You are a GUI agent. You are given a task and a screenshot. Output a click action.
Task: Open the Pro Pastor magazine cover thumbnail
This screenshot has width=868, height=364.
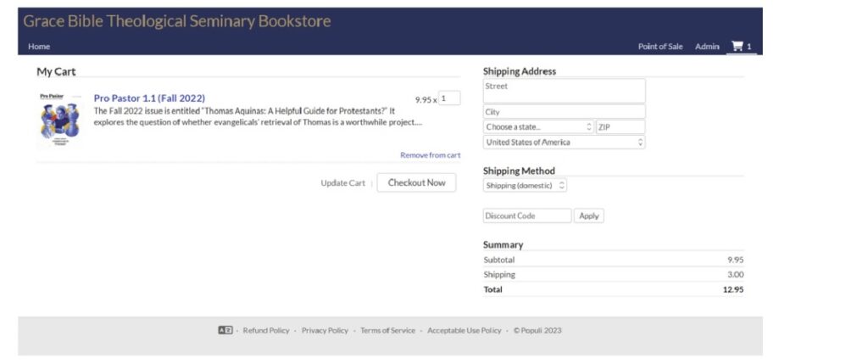[x=60, y=118]
